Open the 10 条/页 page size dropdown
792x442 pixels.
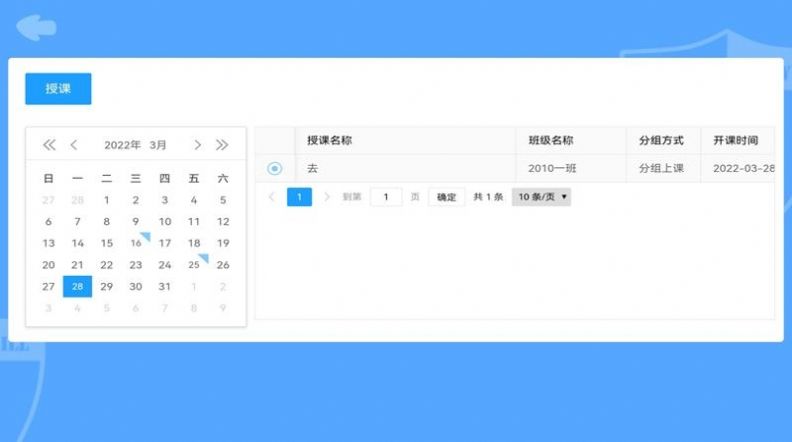tap(541, 197)
